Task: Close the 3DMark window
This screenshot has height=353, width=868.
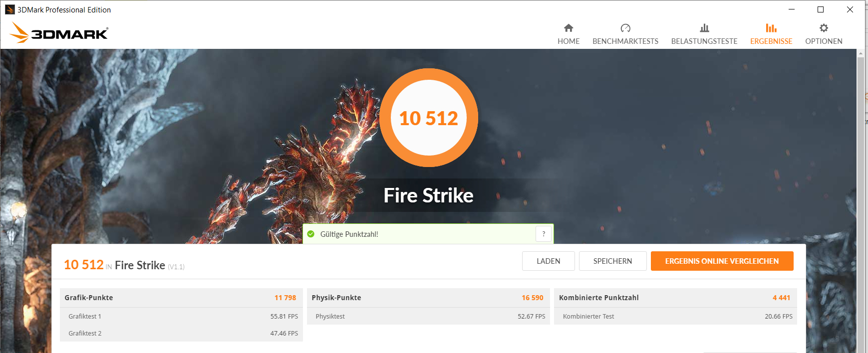Action: coord(850,9)
